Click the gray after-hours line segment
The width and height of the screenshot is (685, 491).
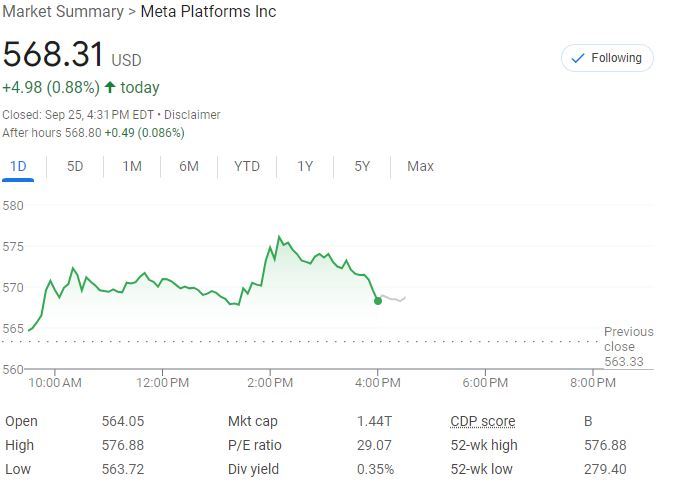(x=393, y=299)
